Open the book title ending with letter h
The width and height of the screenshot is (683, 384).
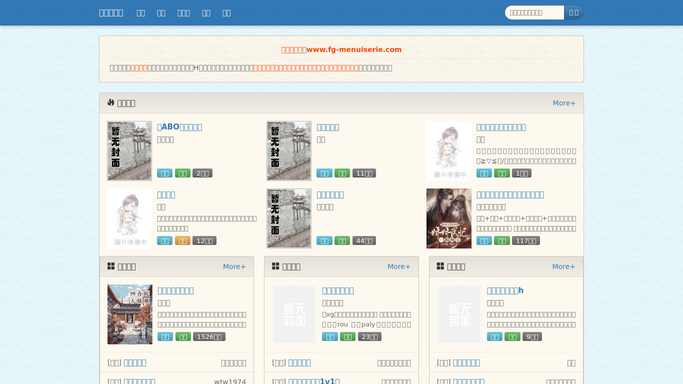(x=505, y=290)
